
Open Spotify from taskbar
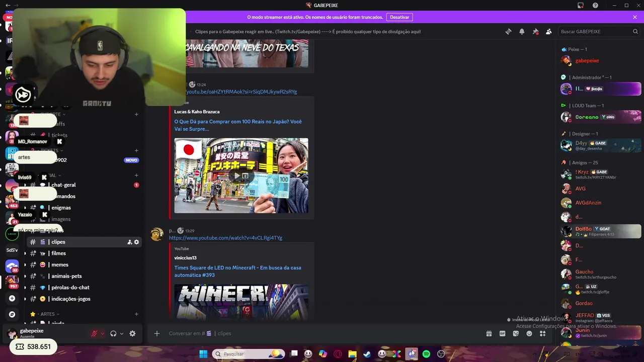click(426, 354)
